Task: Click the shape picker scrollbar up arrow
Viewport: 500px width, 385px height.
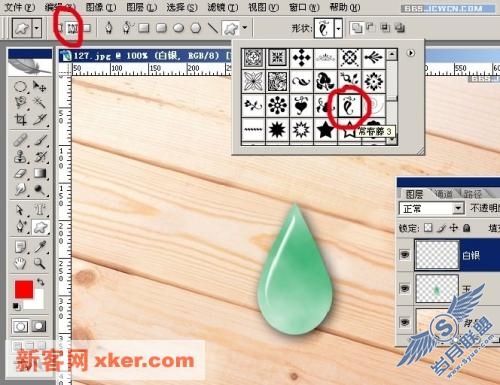Action: (392, 54)
